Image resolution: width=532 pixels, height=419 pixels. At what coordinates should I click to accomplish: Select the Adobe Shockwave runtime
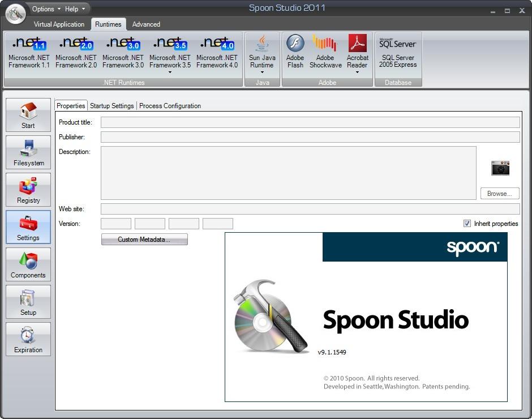click(x=325, y=52)
